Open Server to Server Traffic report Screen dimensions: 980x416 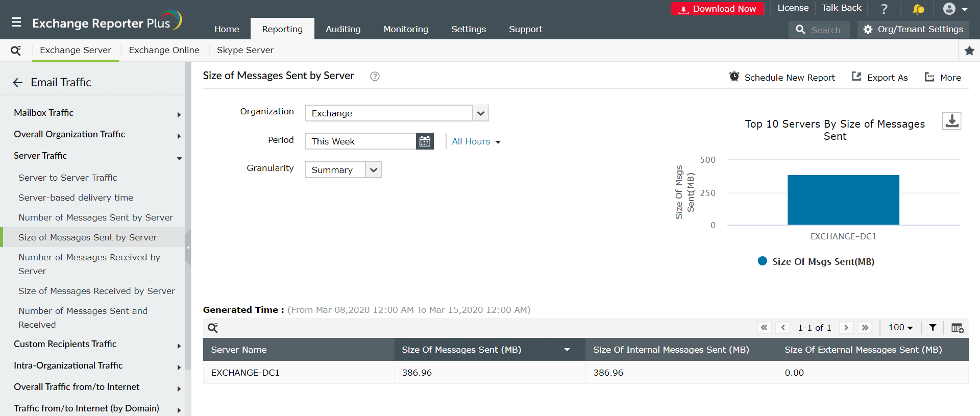pos(68,178)
